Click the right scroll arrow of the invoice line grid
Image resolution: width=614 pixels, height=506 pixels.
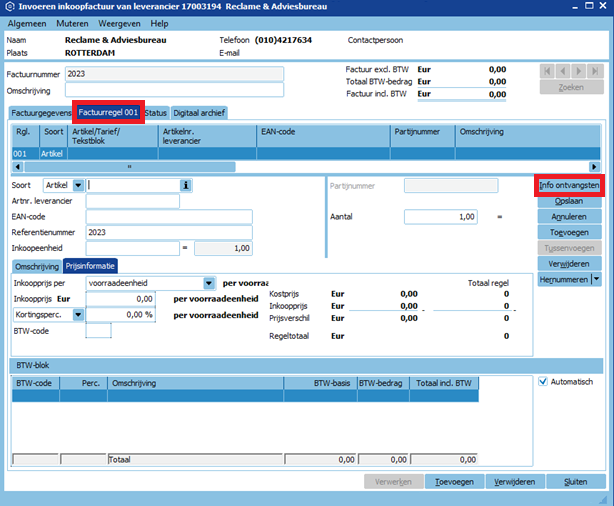(595, 166)
